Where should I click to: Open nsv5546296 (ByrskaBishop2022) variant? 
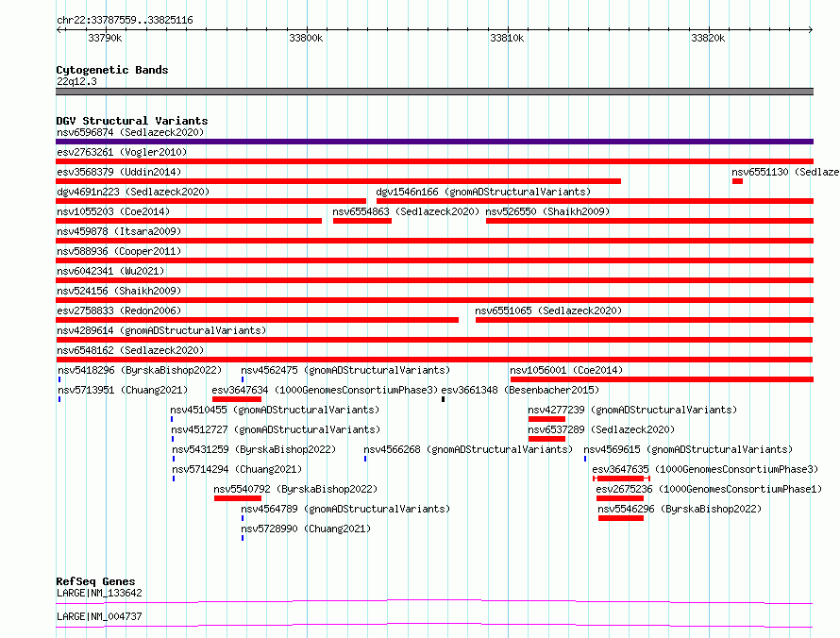(680, 509)
